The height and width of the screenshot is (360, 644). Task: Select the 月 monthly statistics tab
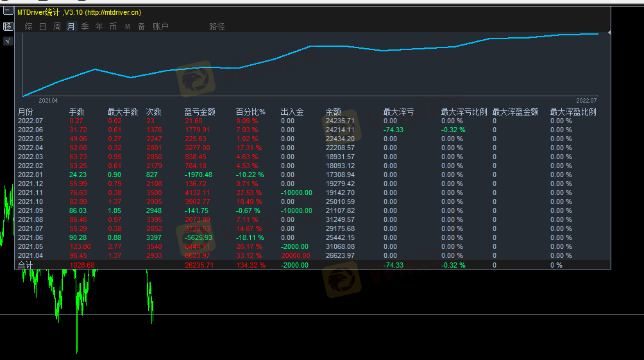pyautogui.click(x=71, y=26)
